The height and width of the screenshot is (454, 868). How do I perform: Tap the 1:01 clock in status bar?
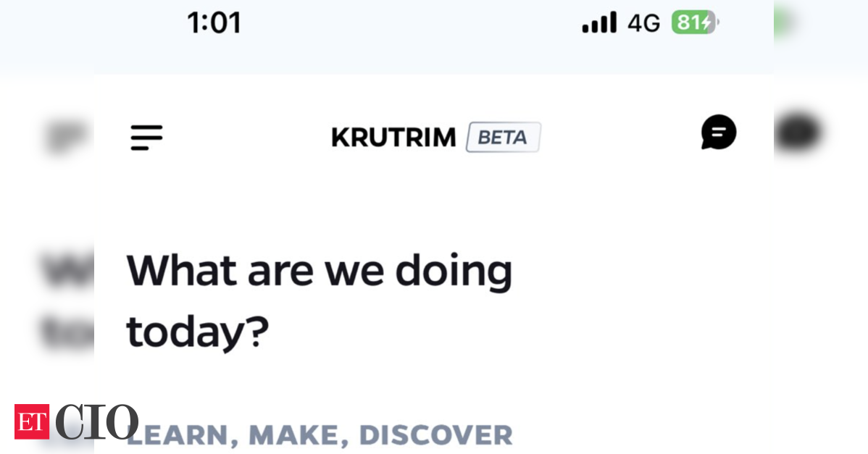(x=214, y=23)
